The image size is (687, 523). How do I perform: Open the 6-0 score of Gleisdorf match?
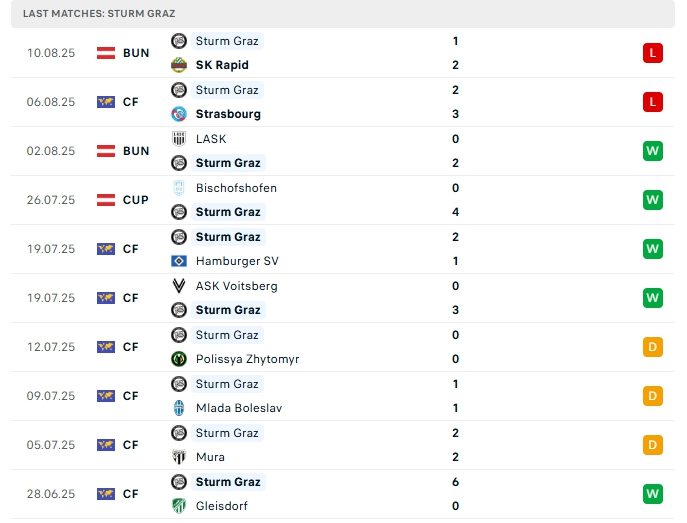[456, 494]
